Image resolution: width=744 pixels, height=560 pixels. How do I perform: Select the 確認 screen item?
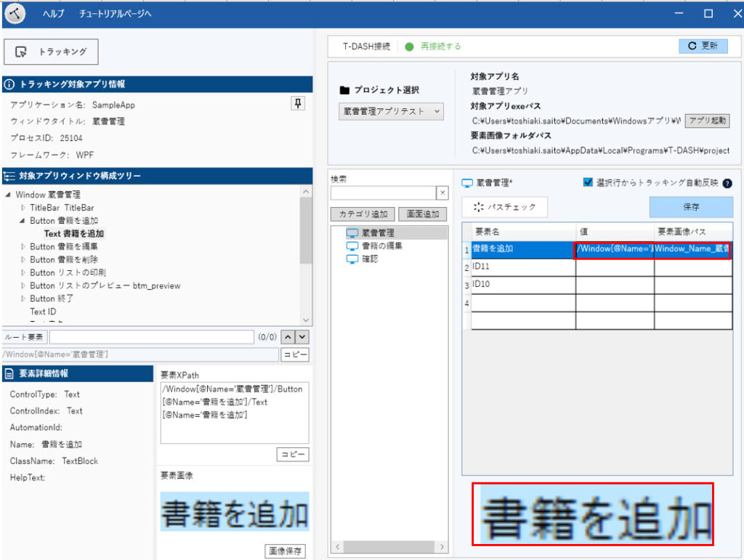370,259
